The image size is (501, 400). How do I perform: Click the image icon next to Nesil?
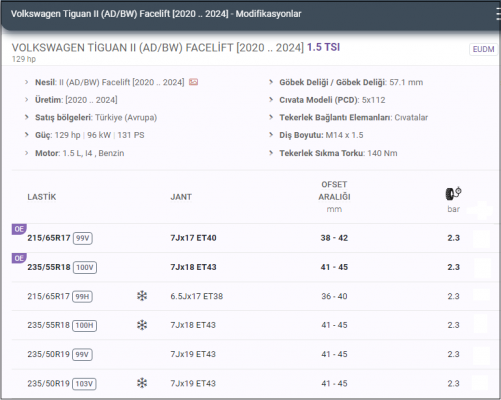[x=193, y=82]
